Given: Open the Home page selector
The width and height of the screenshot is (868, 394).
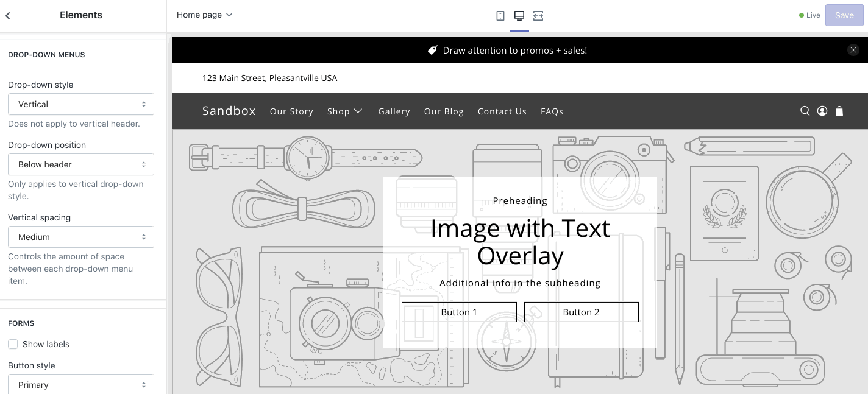Looking at the screenshot, I should [204, 15].
